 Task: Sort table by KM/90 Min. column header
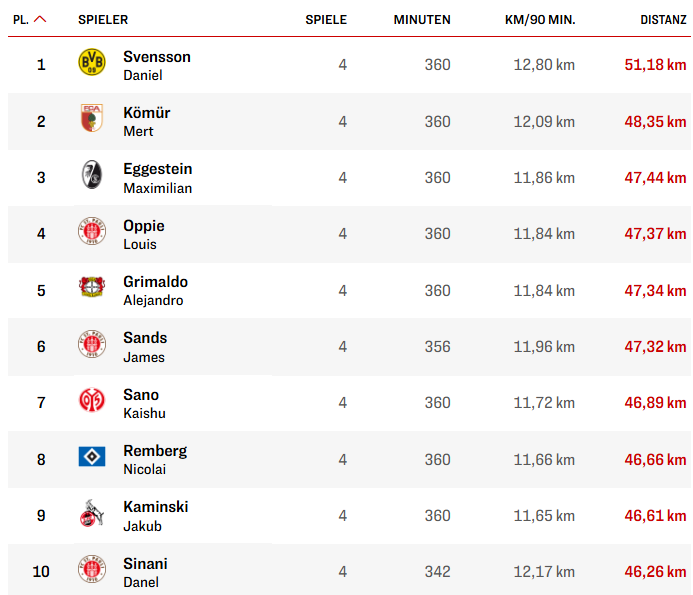(541, 19)
